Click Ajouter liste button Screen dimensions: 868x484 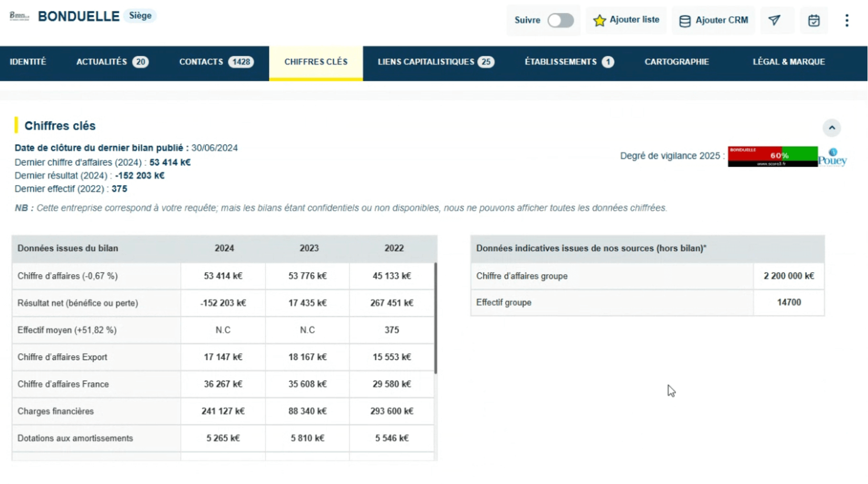626,20
